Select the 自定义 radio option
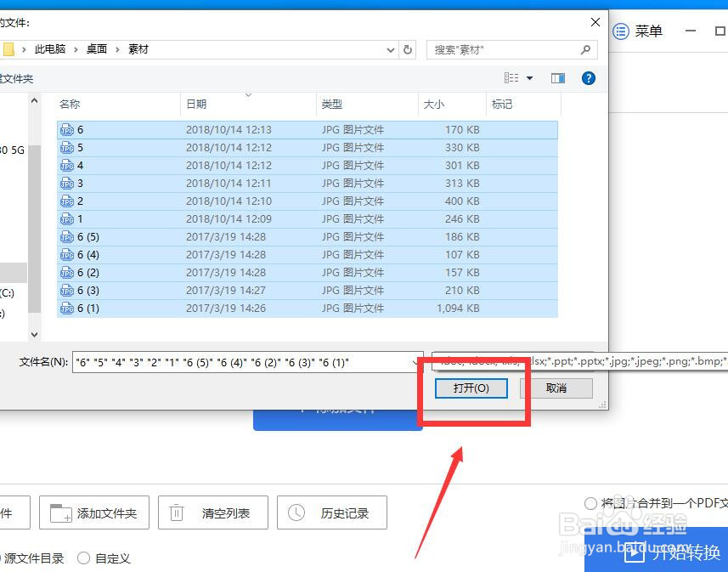The height and width of the screenshot is (572, 728). tap(83, 558)
